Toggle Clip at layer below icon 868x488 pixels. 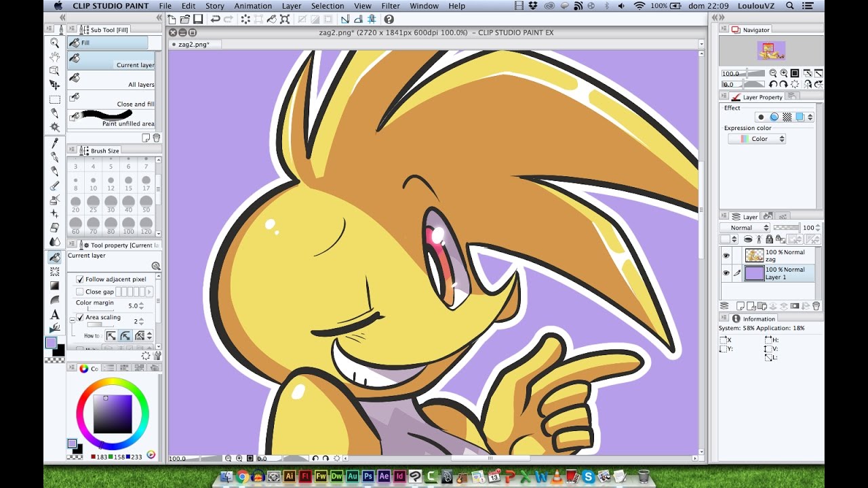[x=748, y=239]
